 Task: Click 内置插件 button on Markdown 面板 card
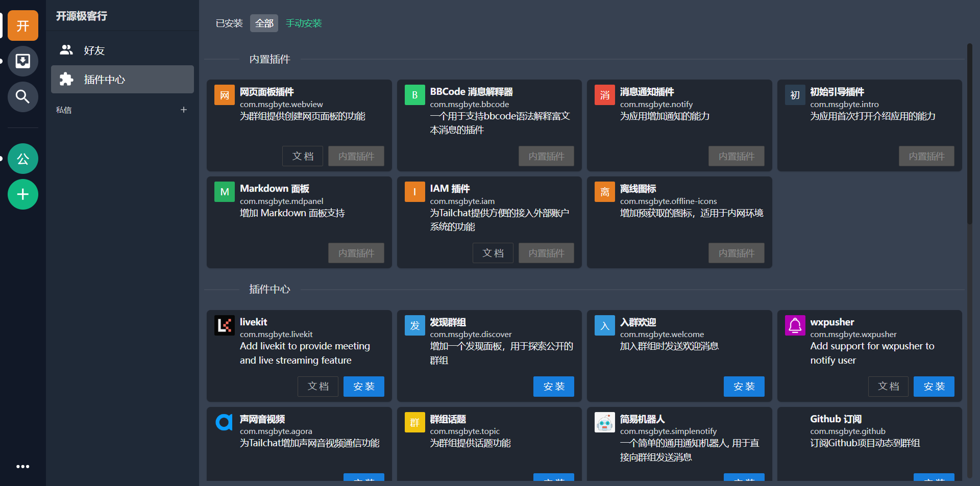356,253
